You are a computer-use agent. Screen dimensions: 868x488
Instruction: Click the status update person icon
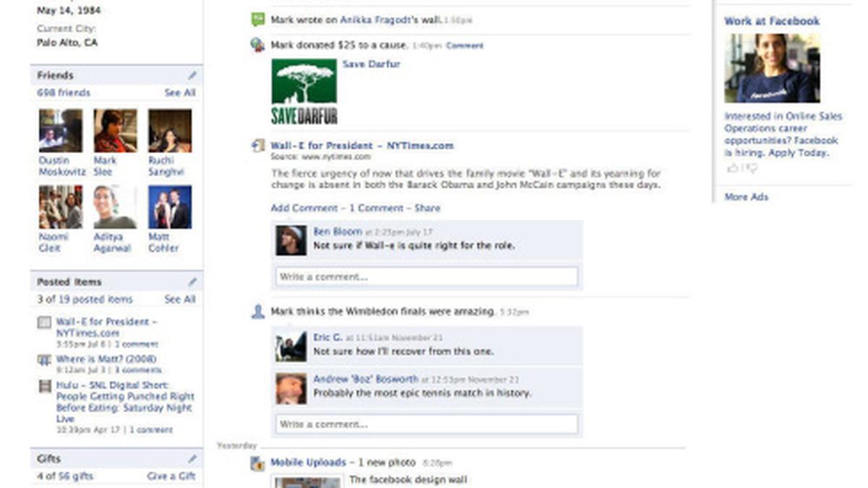258,312
